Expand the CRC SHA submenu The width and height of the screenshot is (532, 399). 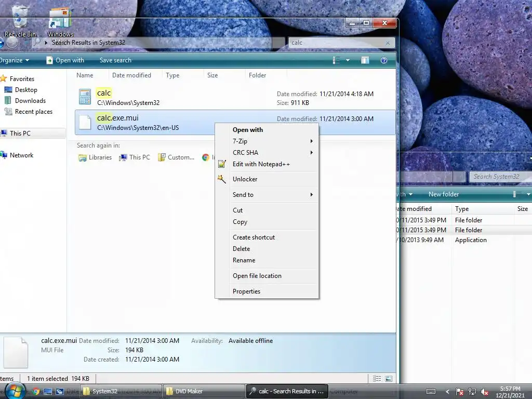[x=267, y=153]
